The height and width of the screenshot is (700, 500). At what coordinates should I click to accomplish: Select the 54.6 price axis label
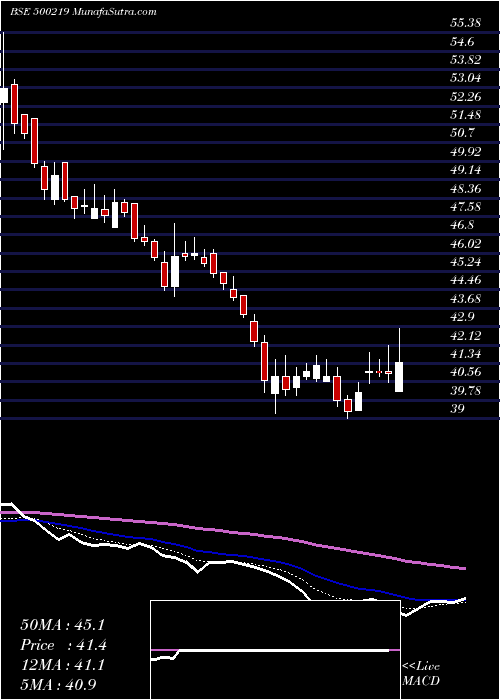(x=462, y=42)
